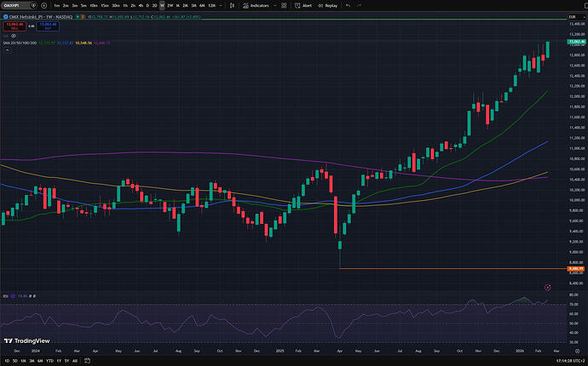Click the redo arrow
The image size is (588, 366).
tap(359, 6)
